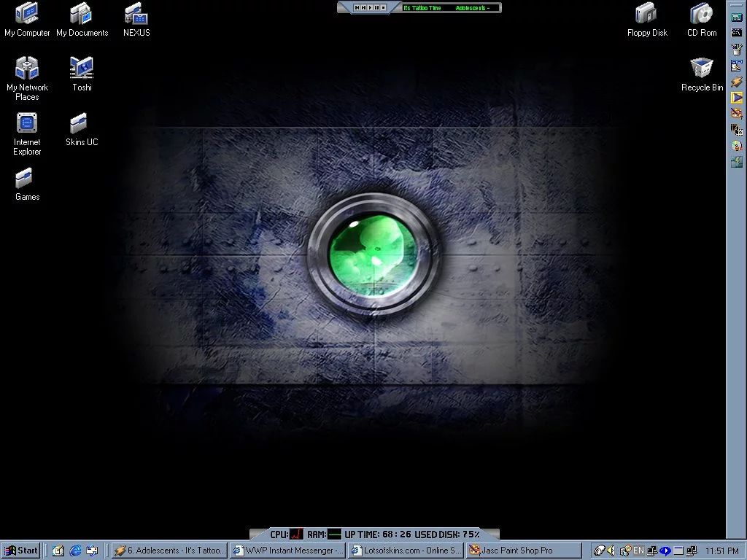This screenshot has height=560, width=747.
Task: Open the NEXUS desktop shortcut
Action: pyautogui.click(x=136, y=14)
